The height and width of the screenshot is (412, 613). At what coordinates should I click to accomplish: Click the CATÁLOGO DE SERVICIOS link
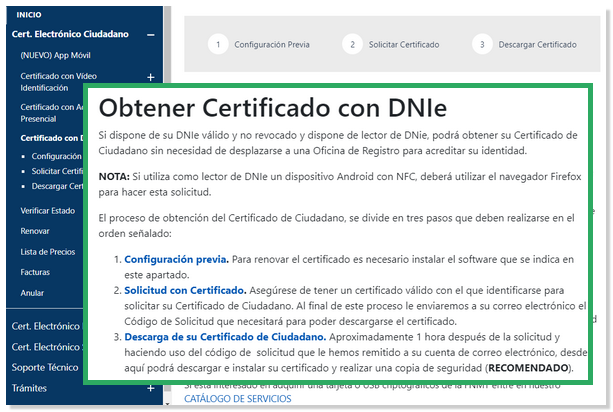[237, 398]
